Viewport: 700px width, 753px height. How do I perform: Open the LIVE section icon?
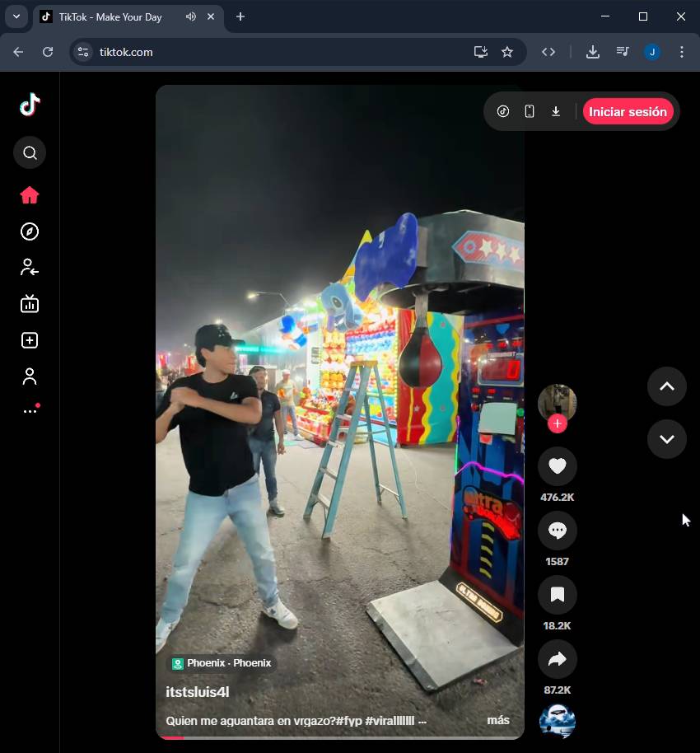pyautogui.click(x=30, y=304)
